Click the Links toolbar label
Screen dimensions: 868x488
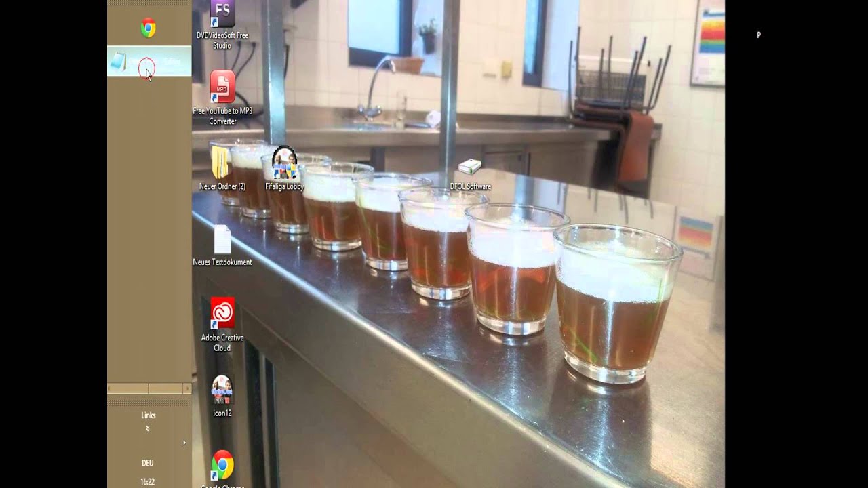pos(149,415)
